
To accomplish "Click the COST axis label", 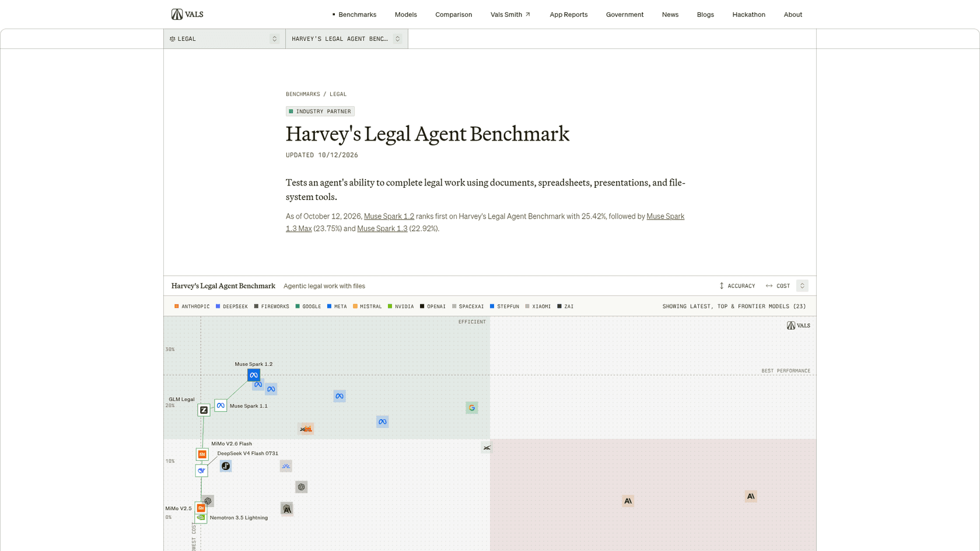I will (x=783, y=286).
